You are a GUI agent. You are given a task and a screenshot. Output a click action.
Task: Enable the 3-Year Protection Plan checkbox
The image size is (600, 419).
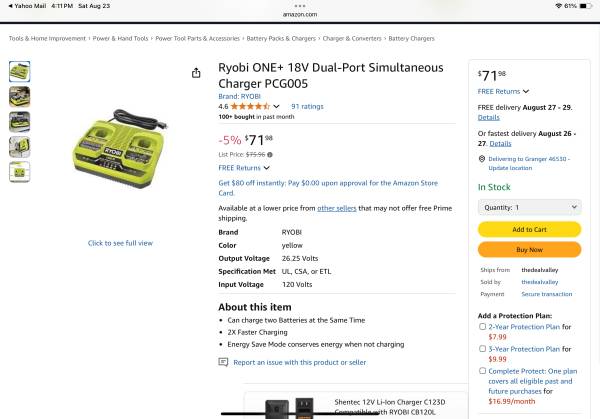(x=483, y=349)
